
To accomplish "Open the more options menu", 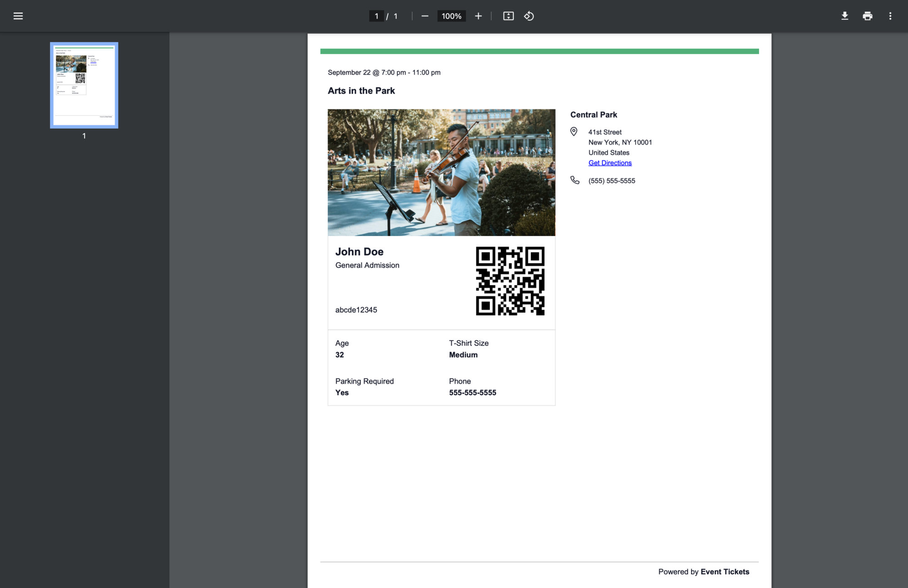I will pyautogui.click(x=890, y=16).
